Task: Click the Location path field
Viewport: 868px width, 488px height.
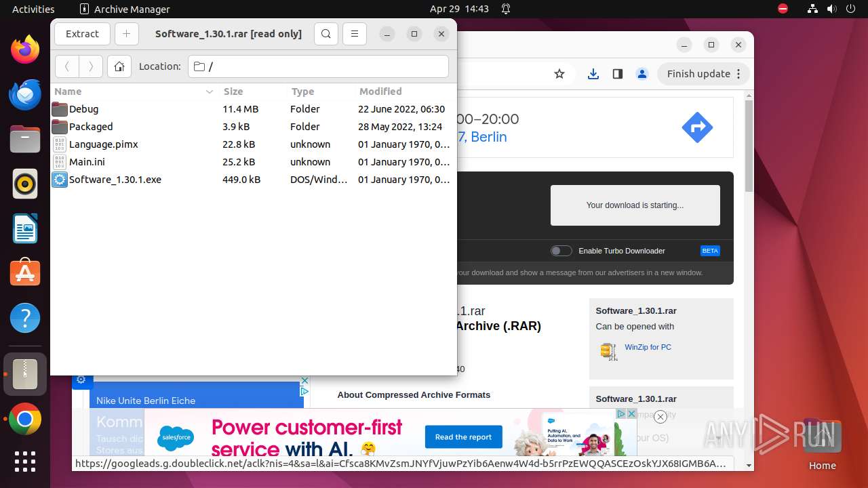Action: tap(318, 66)
